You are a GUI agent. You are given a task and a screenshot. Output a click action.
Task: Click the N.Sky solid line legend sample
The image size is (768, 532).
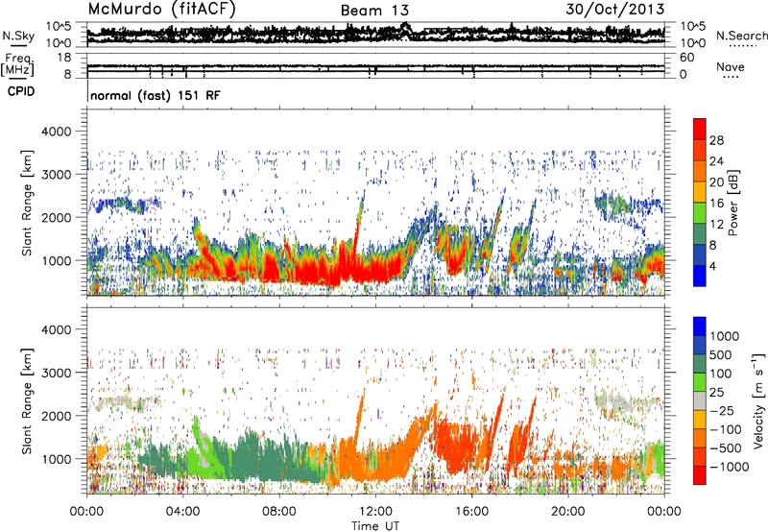[x=18, y=45]
